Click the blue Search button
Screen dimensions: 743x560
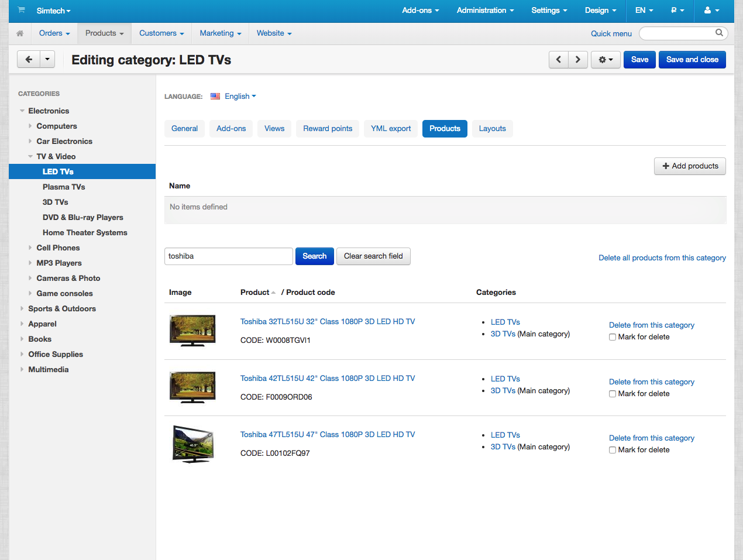(x=315, y=256)
